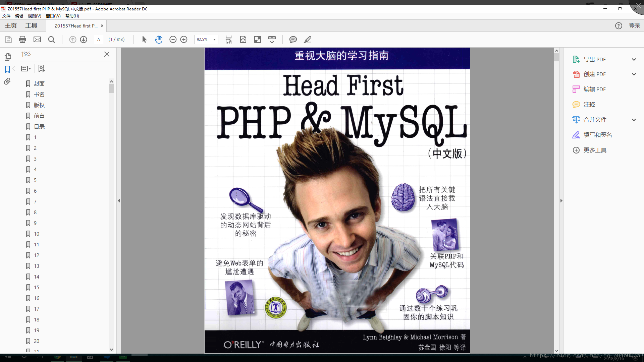Click bookmarks panel scroll up arrow
Viewport: 644px width, 362px height.
111,81
